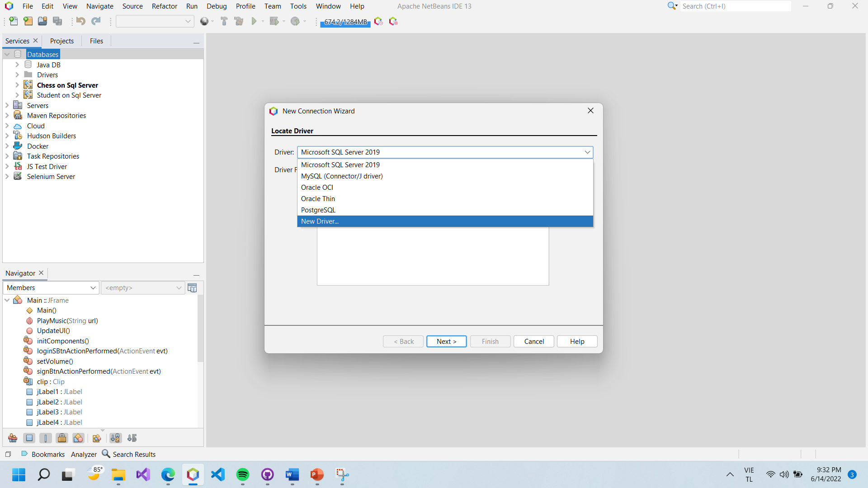The height and width of the screenshot is (488, 868).
Task: Toggle Show Inherited Members in Navigator
Action: coord(13,438)
